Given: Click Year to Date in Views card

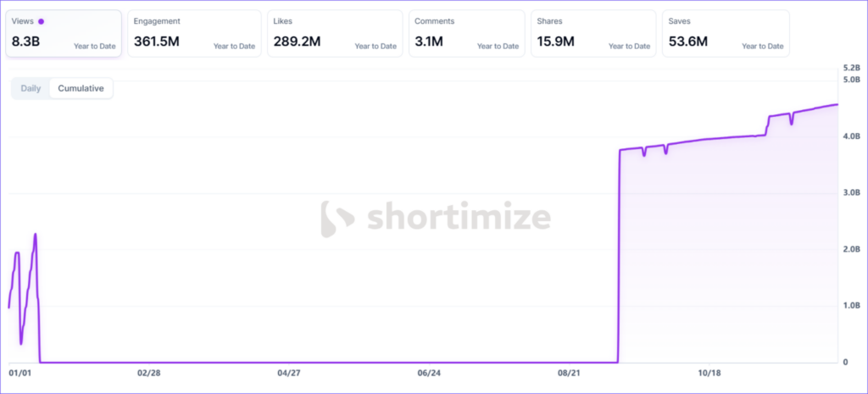Looking at the screenshot, I should 94,46.
